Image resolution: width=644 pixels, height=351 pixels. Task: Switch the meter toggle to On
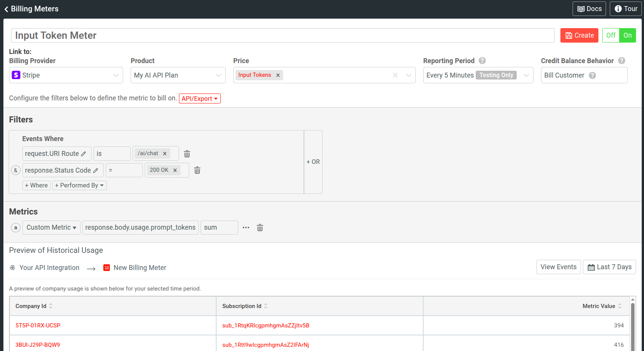(x=627, y=35)
